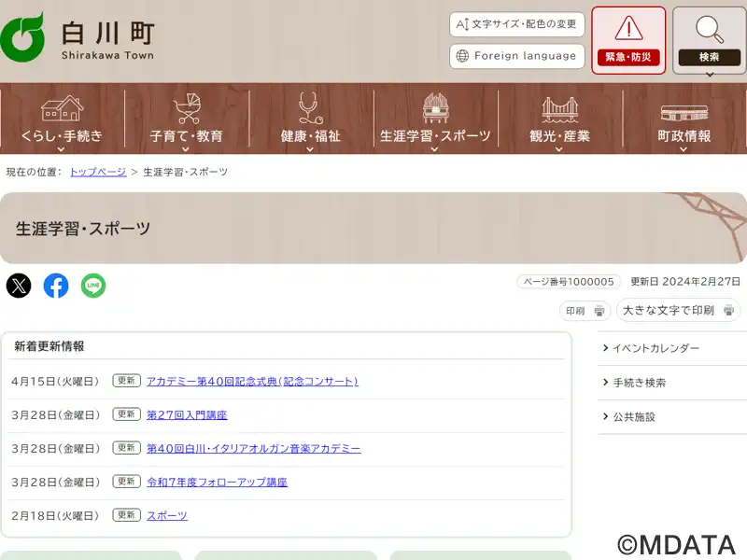Share the page on Facebook
The image size is (747, 560).
point(56,286)
